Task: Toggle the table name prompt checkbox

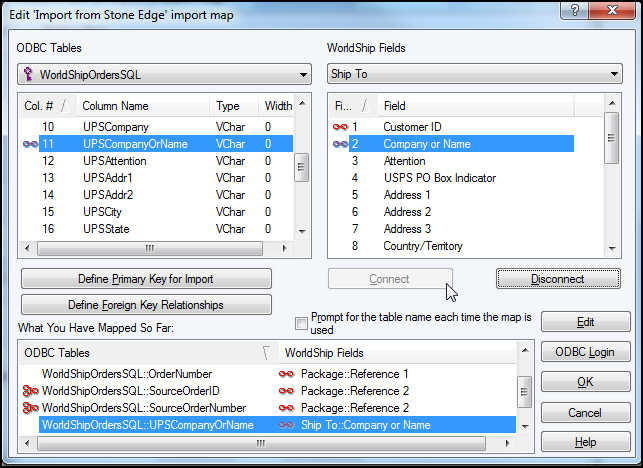Action: click(x=301, y=323)
